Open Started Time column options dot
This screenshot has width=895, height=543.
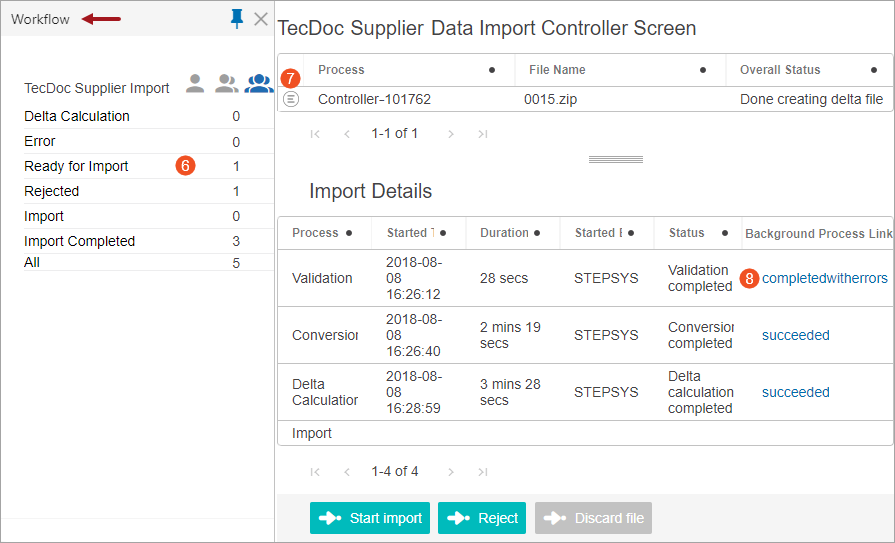(x=443, y=232)
